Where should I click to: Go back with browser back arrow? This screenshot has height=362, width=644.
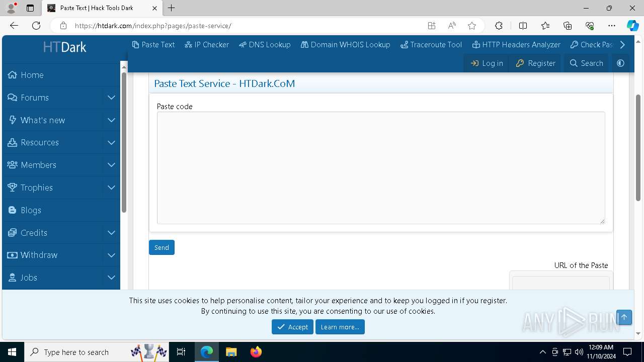click(14, 26)
